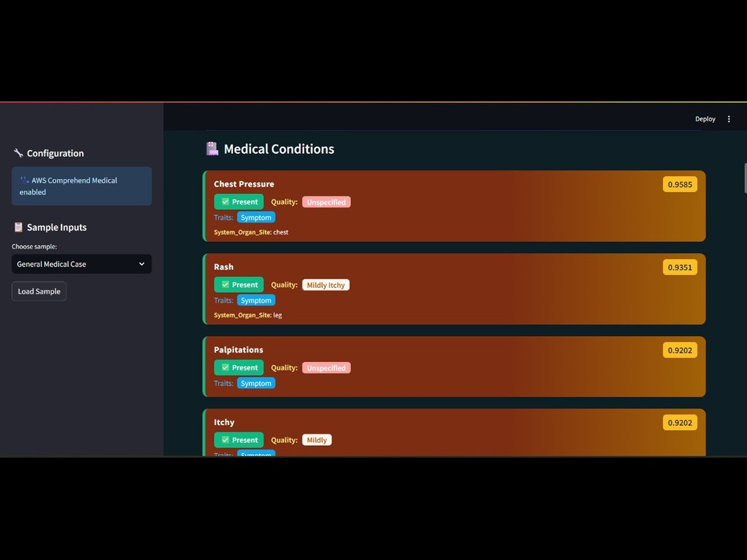
Task: Click the Deploy button
Action: (704, 119)
